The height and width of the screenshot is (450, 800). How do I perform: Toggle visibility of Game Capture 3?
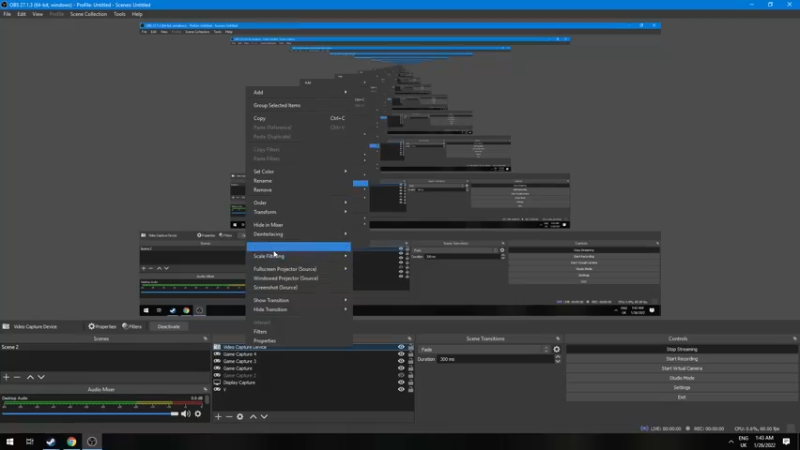pos(401,361)
